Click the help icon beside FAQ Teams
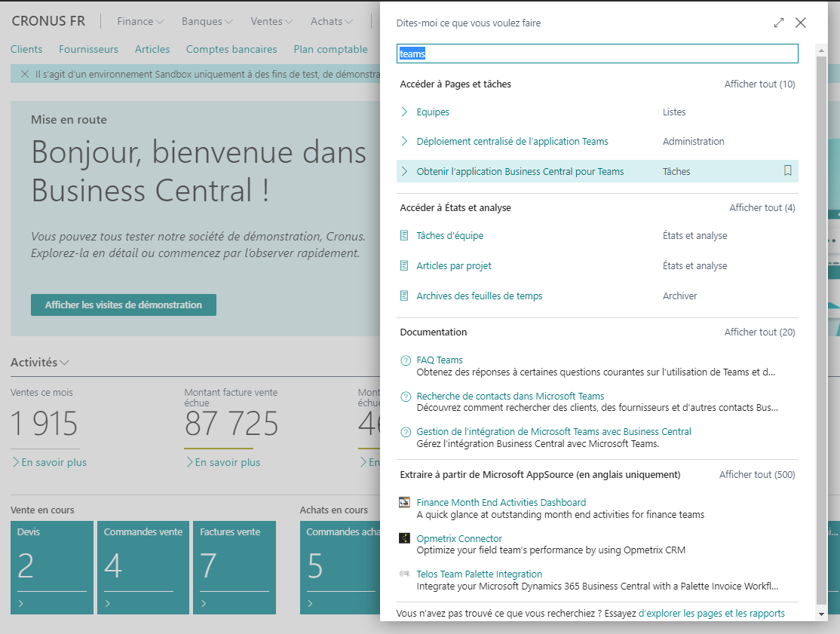 coord(406,360)
